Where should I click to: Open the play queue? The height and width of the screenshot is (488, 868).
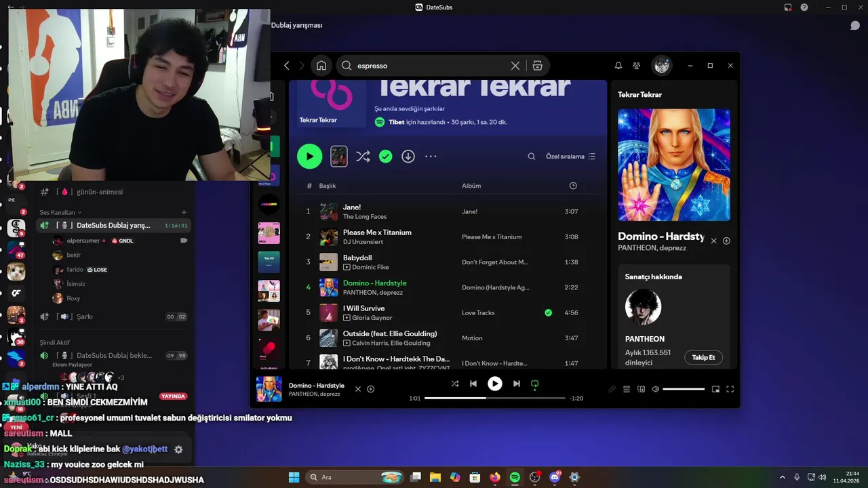pyautogui.click(x=627, y=389)
